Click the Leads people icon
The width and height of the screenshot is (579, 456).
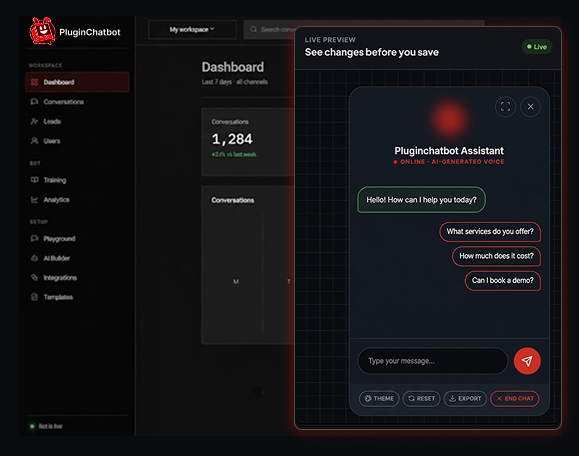coord(35,121)
